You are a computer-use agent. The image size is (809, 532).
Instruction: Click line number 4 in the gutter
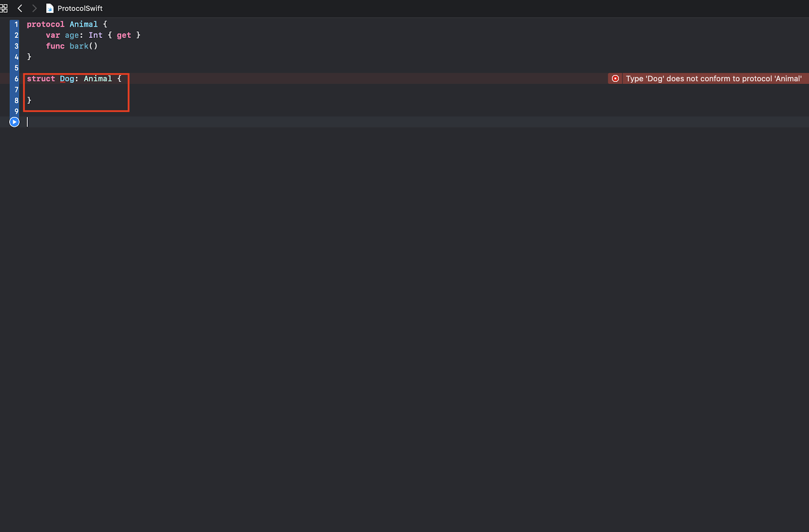point(16,57)
